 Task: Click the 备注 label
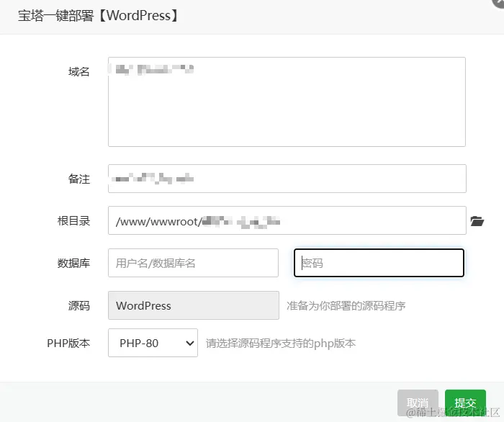tap(79, 179)
